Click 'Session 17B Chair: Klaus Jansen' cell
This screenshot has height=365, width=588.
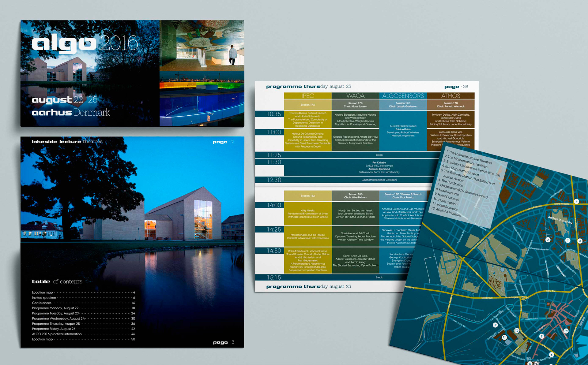[355, 105]
